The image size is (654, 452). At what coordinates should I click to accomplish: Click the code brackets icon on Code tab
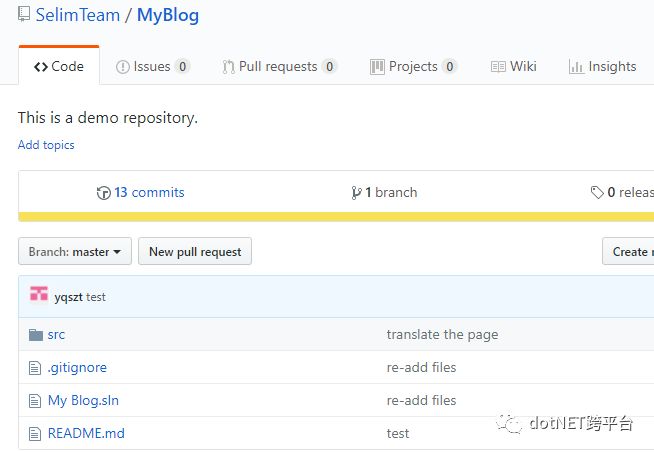click(x=40, y=67)
